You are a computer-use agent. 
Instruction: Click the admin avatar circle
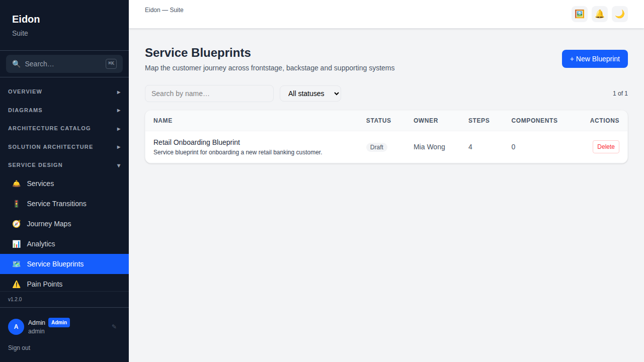click(x=16, y=327)
